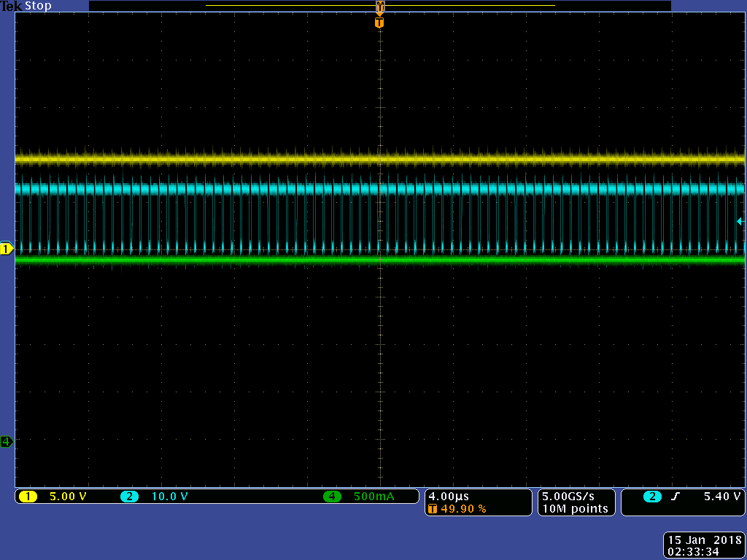Click the channel 4 ground marker

[x=7, y=441]
